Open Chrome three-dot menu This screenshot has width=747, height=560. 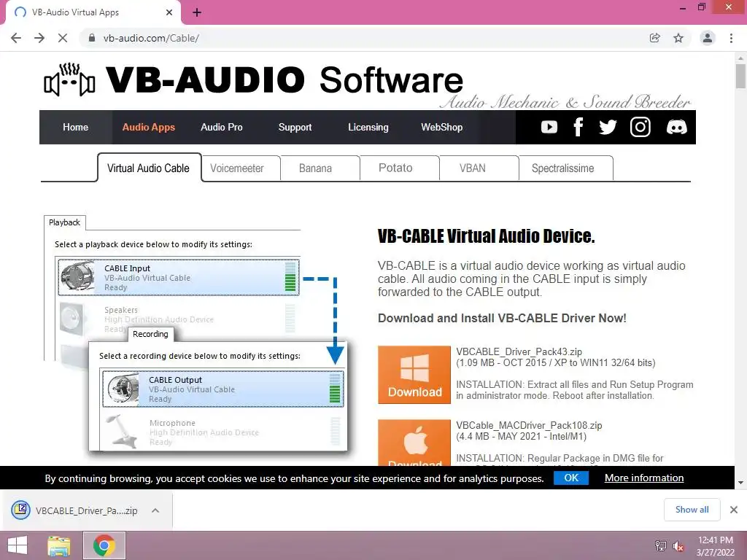[x=731, y=38]
